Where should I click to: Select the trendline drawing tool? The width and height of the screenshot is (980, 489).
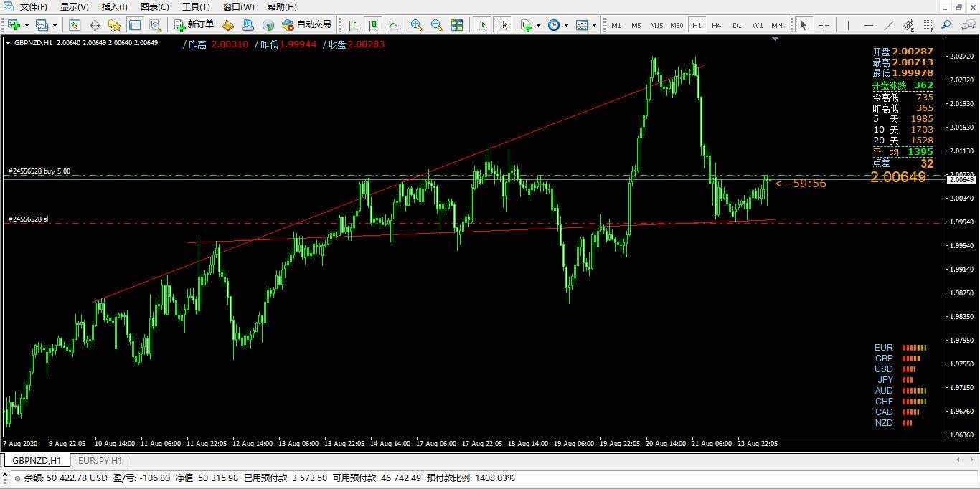click(888, 25)
